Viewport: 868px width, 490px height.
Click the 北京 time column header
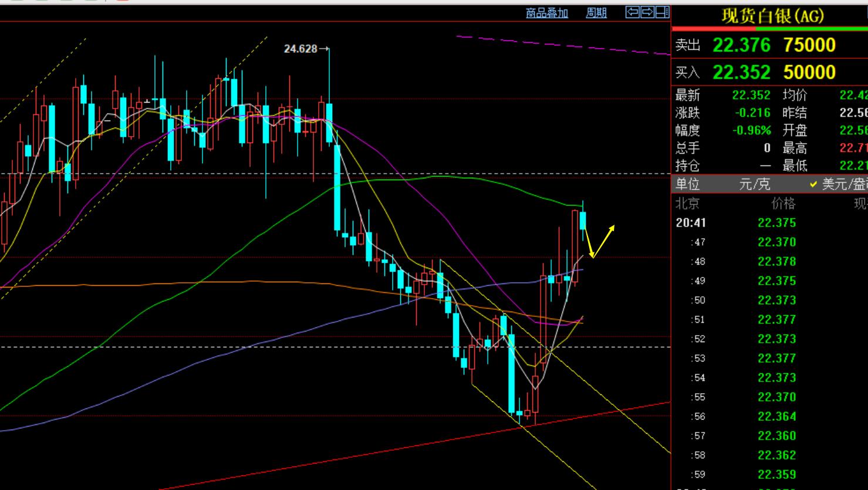687,204
